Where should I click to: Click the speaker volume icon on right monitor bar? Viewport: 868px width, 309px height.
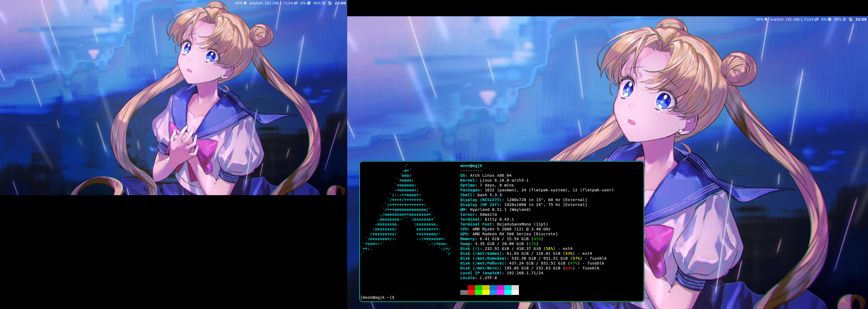(766, 20)
